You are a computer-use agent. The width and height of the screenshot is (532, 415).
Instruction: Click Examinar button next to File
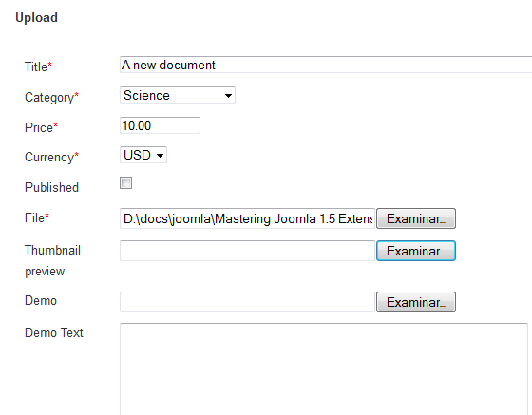coord(416,218)
